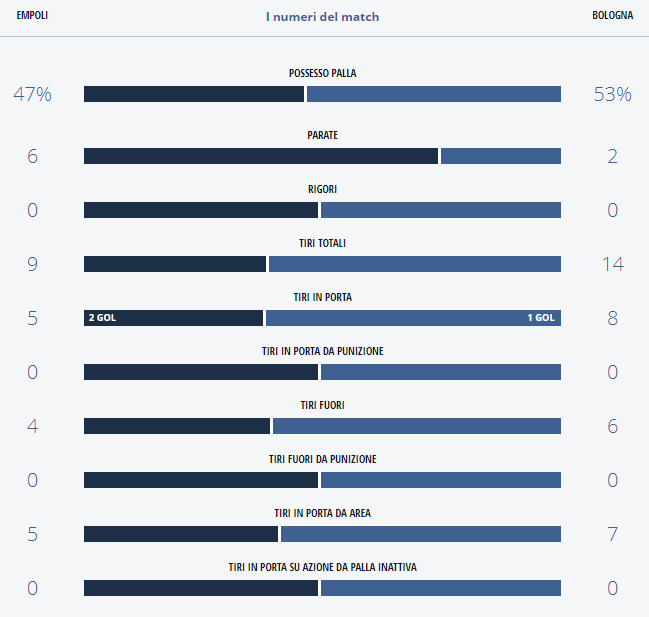The height and width of the screenshot is (617, 649).
Task: Click the BOLOGNA team name header
Action: point(612,16)
